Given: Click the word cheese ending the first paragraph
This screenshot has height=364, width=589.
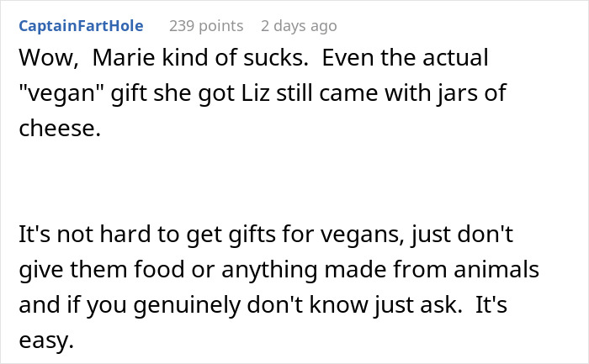Looking at the screenshot, I should click(60, 129).
